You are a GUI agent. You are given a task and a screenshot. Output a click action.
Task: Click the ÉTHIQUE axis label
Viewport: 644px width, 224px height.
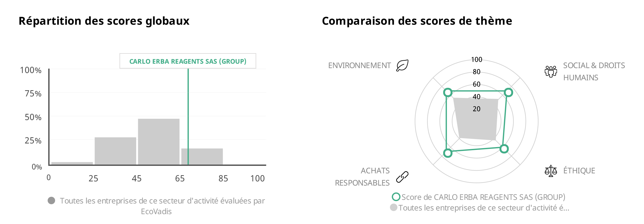tap(579, 171)
